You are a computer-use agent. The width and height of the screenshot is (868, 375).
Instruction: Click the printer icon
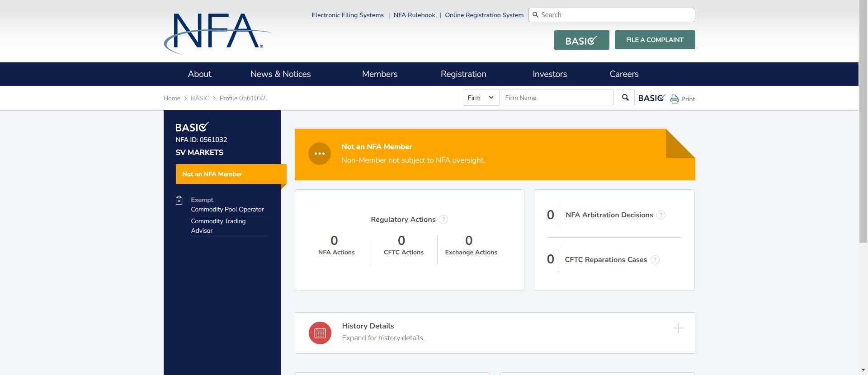point(675,99)
